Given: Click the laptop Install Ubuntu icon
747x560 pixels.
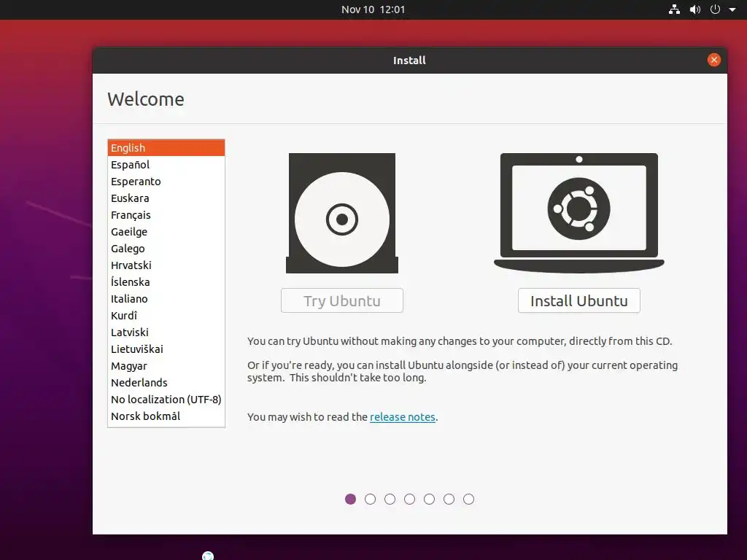Looking at the screenshot, I should [x=578, y=213].
